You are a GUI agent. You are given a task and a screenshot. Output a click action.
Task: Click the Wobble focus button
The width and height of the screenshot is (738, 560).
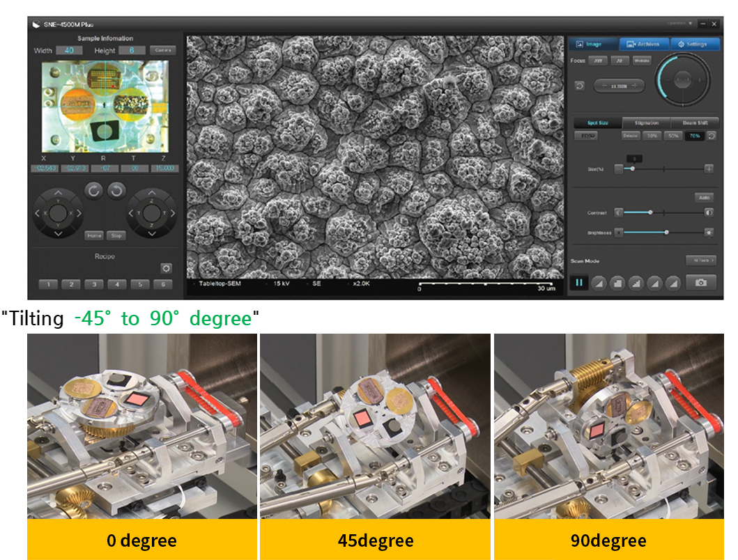[642, 61]
